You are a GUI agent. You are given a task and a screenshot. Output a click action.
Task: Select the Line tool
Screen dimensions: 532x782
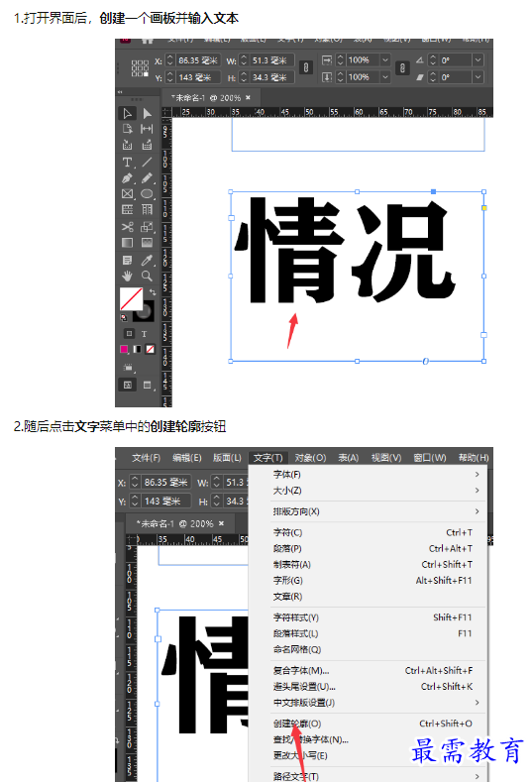[147, 163]
